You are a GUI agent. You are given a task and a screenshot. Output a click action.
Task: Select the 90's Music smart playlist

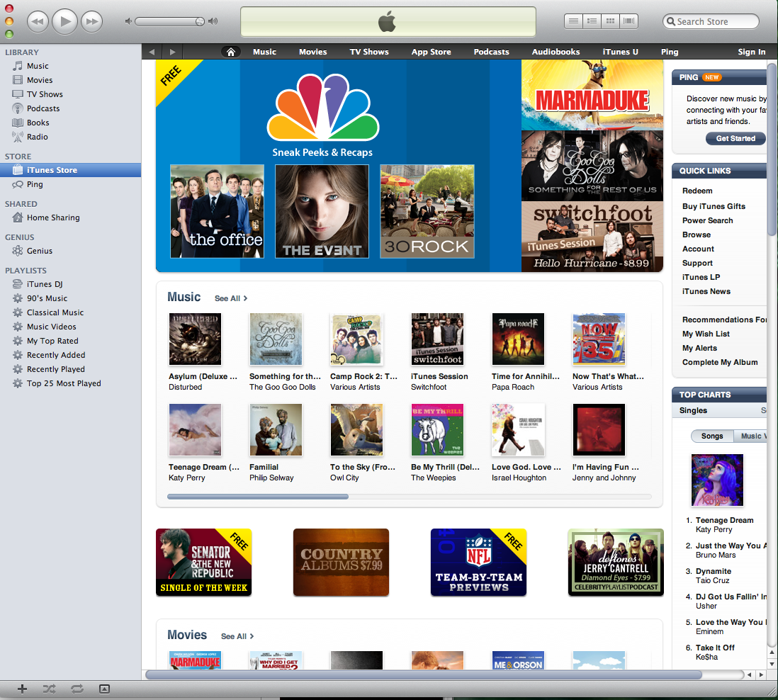coord(70,298)
